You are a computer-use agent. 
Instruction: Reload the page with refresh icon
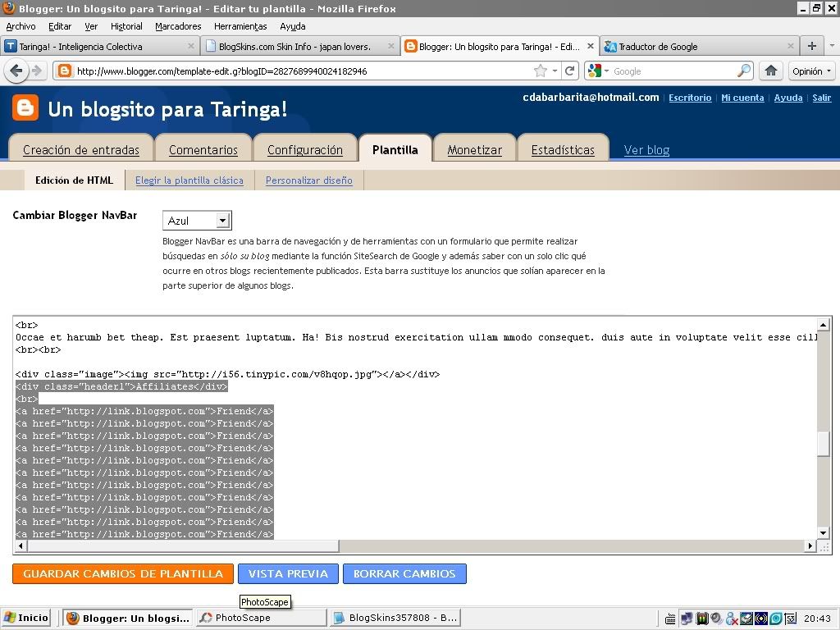[x=570, y=71]
